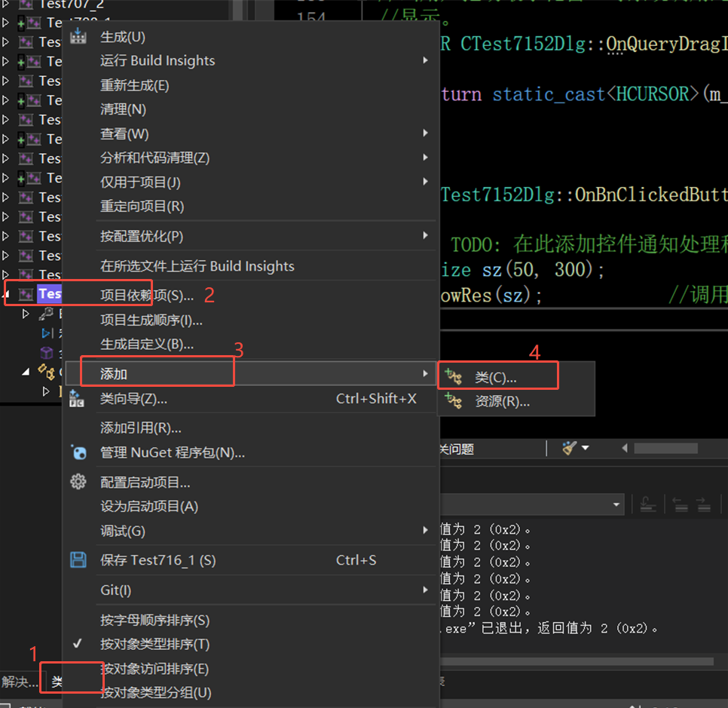Image resolution: width=728 pixels, height=708 pixels.
Task: Click the editor horizontal scrollbar thumb
Action: pos(665,449)
